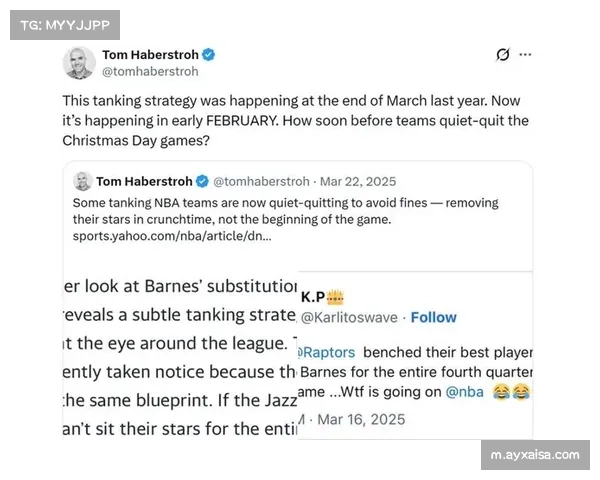The height and width of the screenshot is (480, 600).
Task: Click the @nba mention
Action: point(465,393)
